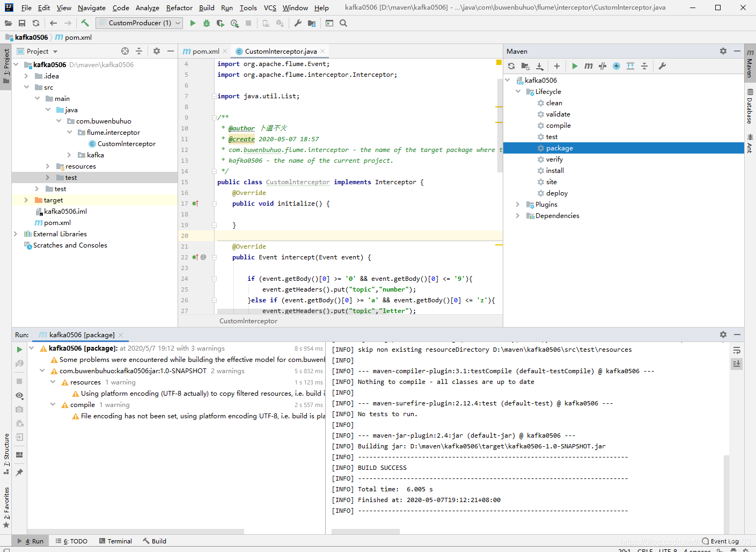Synchronize files from the main toolbar
The width and height of the screenshot is (756, 552).
36,23
